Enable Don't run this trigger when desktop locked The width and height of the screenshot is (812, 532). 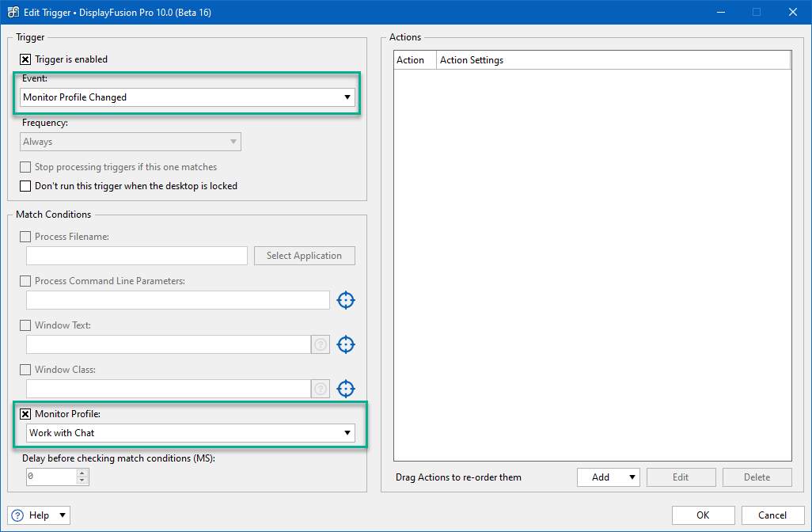point(25,186)
